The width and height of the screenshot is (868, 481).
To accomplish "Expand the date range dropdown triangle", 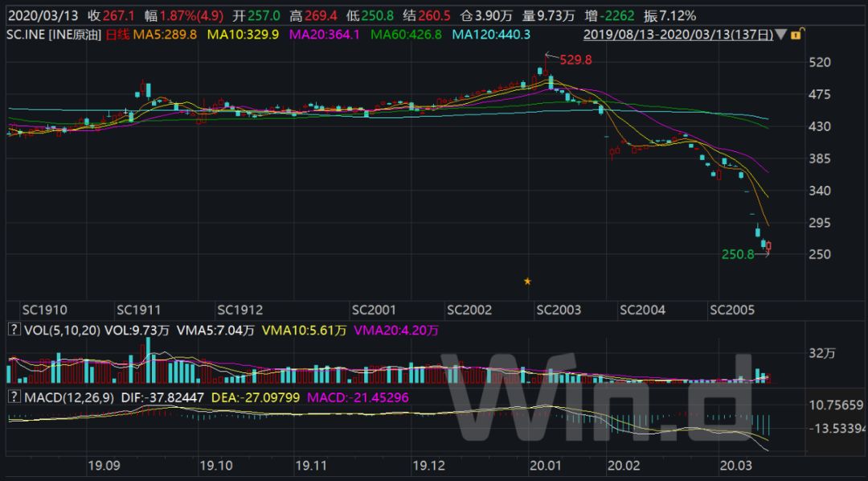I will point(780,35).
